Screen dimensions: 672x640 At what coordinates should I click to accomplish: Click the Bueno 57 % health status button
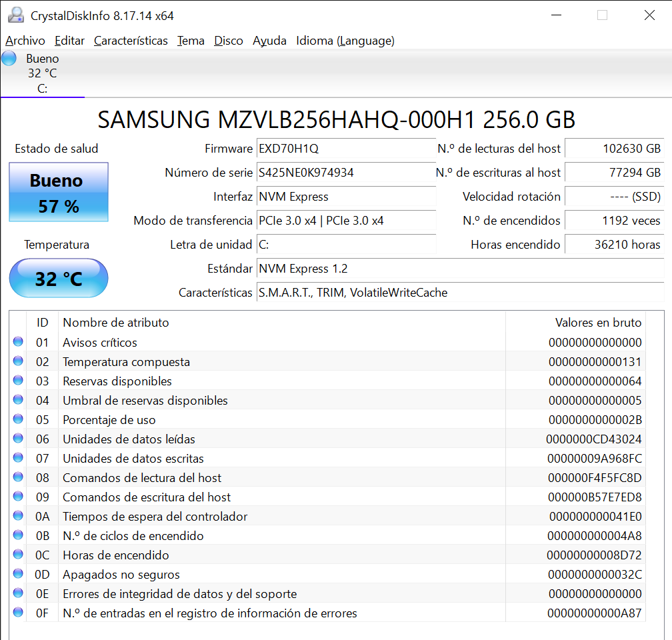tap(59, 193)
